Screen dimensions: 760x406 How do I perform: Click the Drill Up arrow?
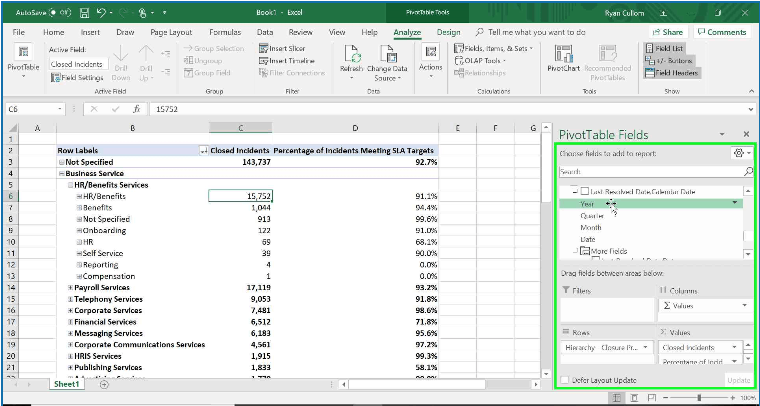(146, 63)
